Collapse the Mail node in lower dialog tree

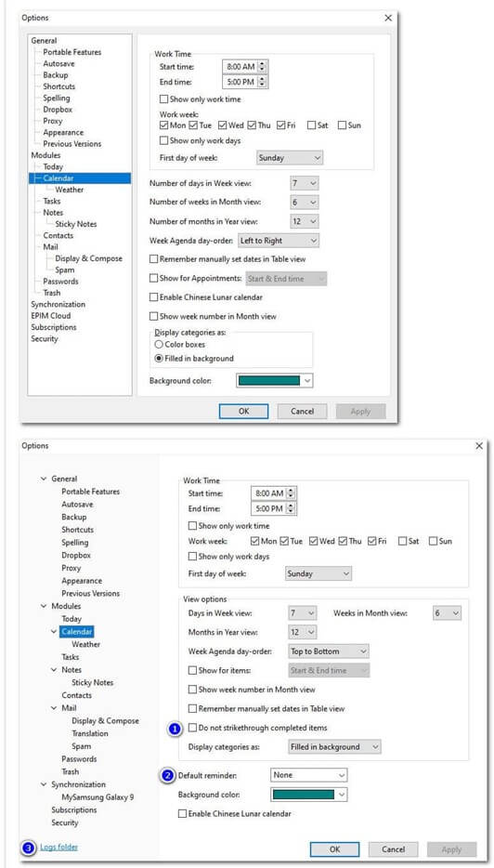coord(54,708)
